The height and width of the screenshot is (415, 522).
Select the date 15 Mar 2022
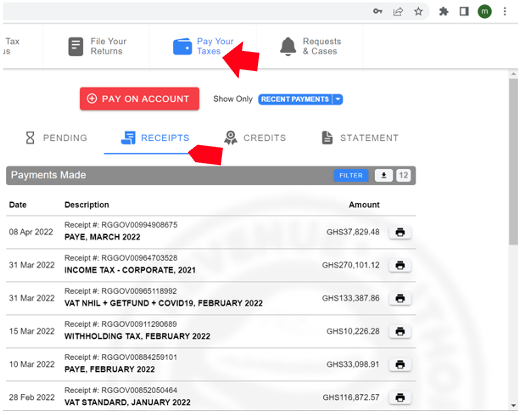click(x=32, y=331)
